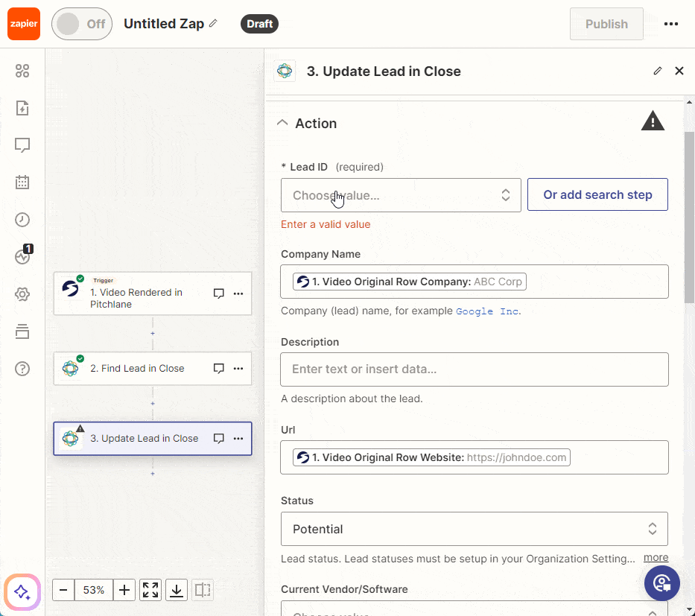Screen dimensions: 695x616
Task: Open the three-dot menu for step 2
Action: 238,368
